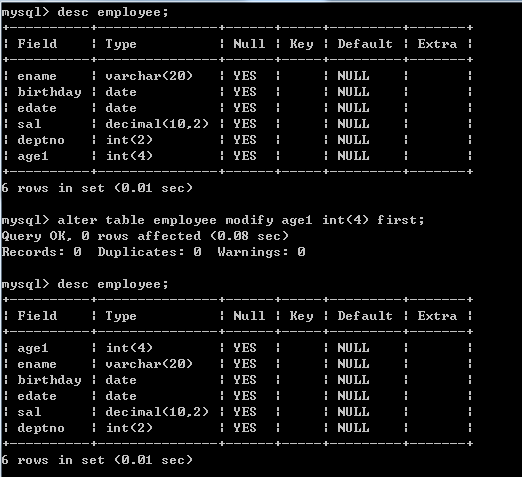Click last '6 rows in set' result
The width and height of the screenshot is (522, 477).
point(97,460)
